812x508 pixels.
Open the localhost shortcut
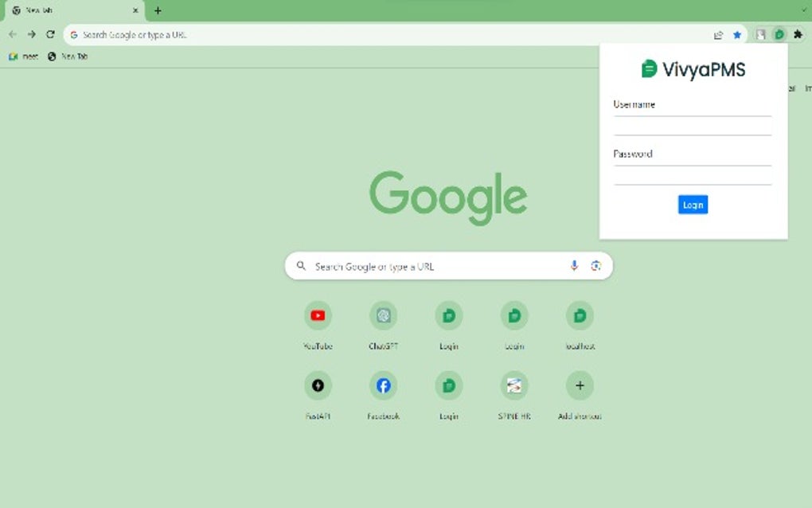click(580, 315)
